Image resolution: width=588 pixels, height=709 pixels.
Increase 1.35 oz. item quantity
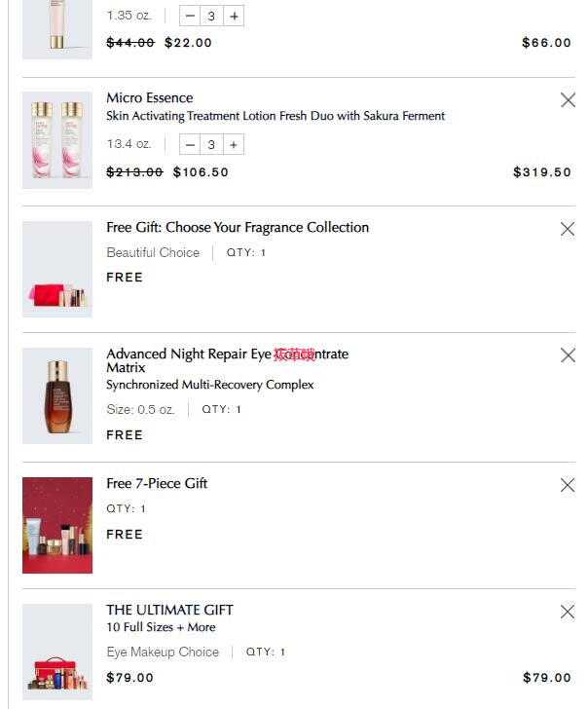[234, 17]
